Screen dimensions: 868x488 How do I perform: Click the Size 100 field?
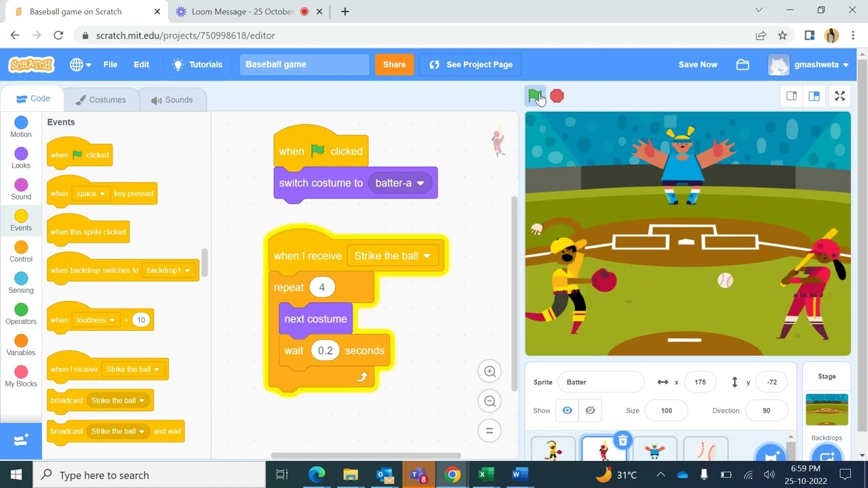click(x=666, y=411)
